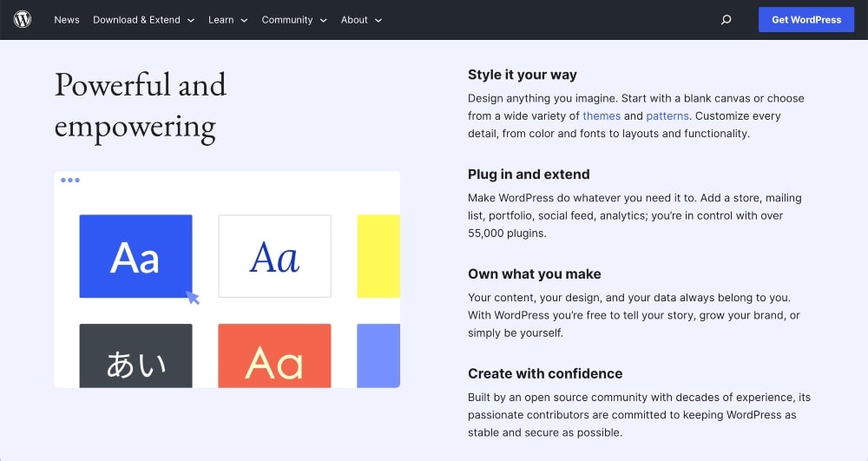Go to the News menu item
This screenshot has height=461, width=868.
coord(67,20)
